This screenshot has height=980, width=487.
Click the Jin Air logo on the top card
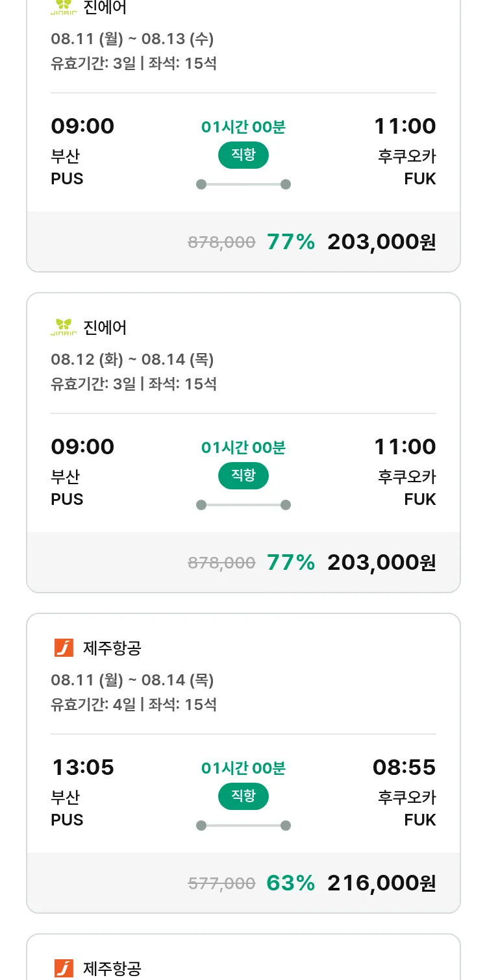click(x=64, y=8)
